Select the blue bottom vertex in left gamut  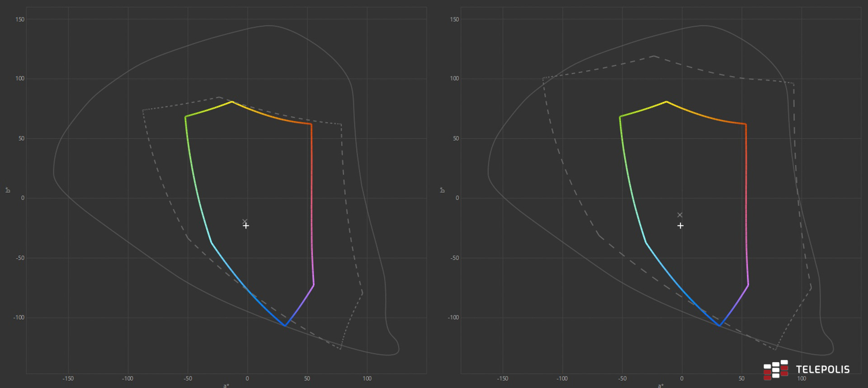285,325
